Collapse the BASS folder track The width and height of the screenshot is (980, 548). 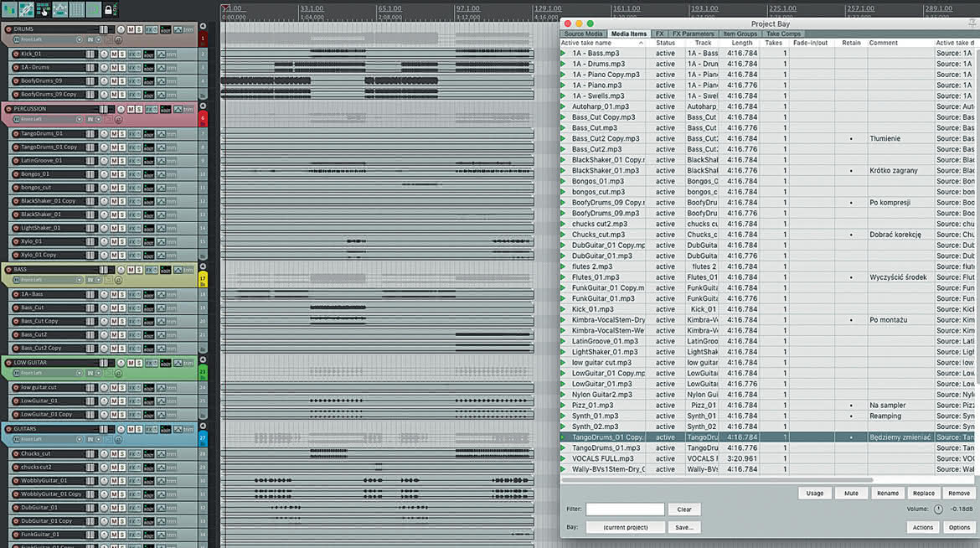click(203, 266)
